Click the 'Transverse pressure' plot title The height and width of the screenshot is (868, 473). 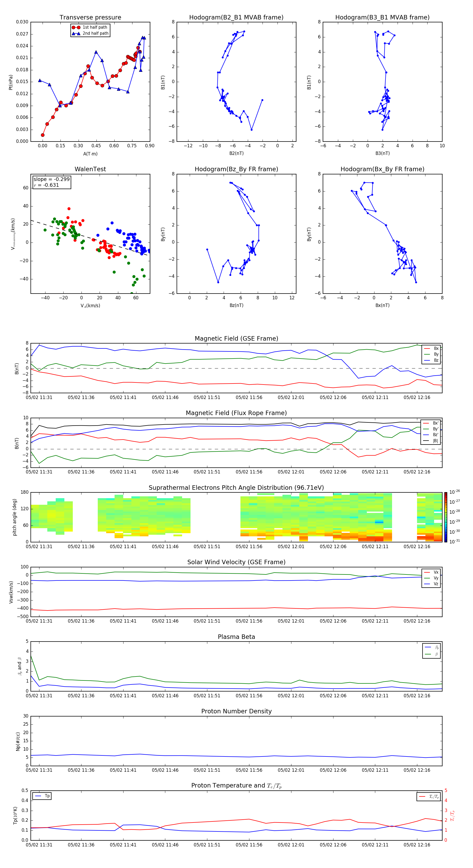(x=90, y=17)
